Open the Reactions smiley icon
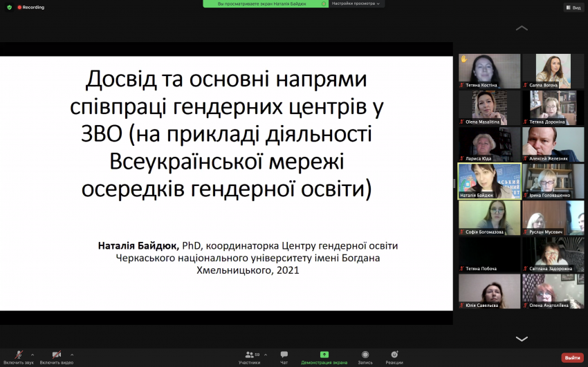This screenshot has height=367, width=588. pos(394,355)
